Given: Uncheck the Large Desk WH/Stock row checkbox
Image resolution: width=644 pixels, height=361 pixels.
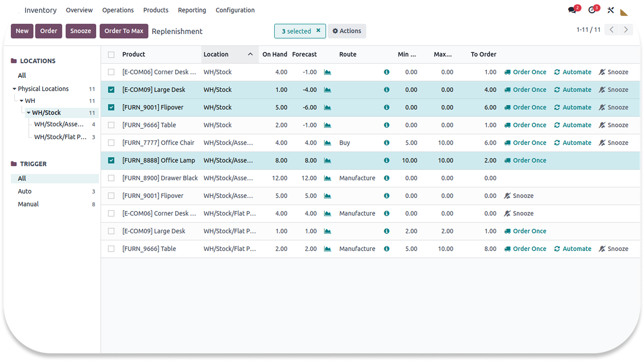Looking at the screenshot, I should coord(111,90).
